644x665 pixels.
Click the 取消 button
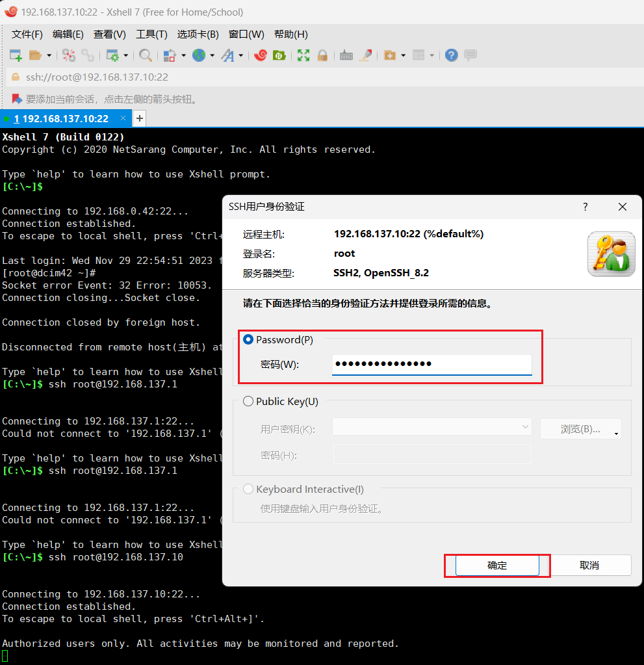589,566
